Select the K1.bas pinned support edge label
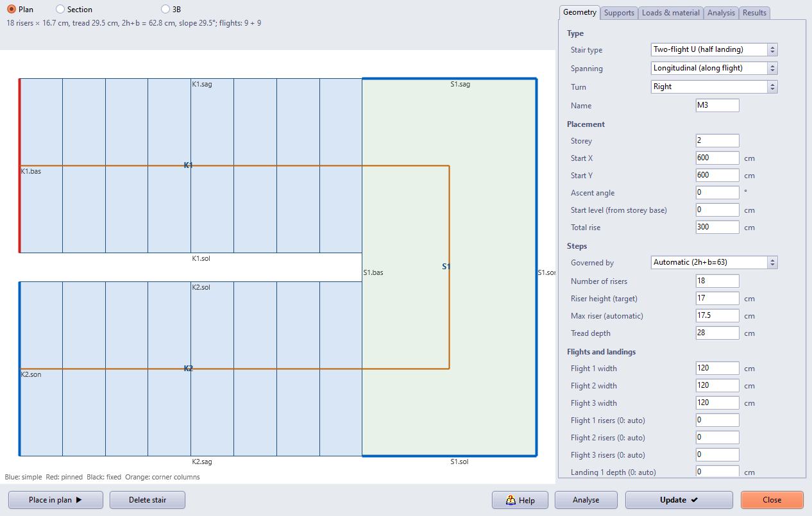812x516 pixels. (x=31, y=172)
